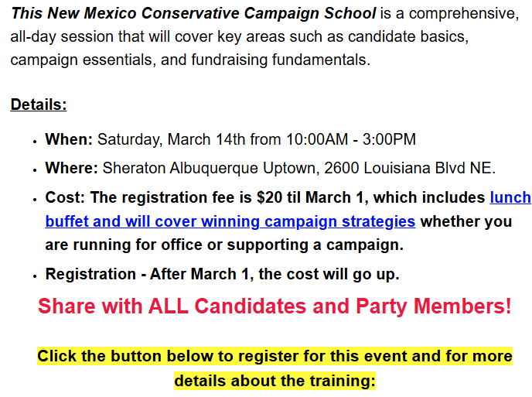The width and height of the screenshot is (532, 397).
Task: Click the highlighted "details about the training:" text
Action: (275, 382)
